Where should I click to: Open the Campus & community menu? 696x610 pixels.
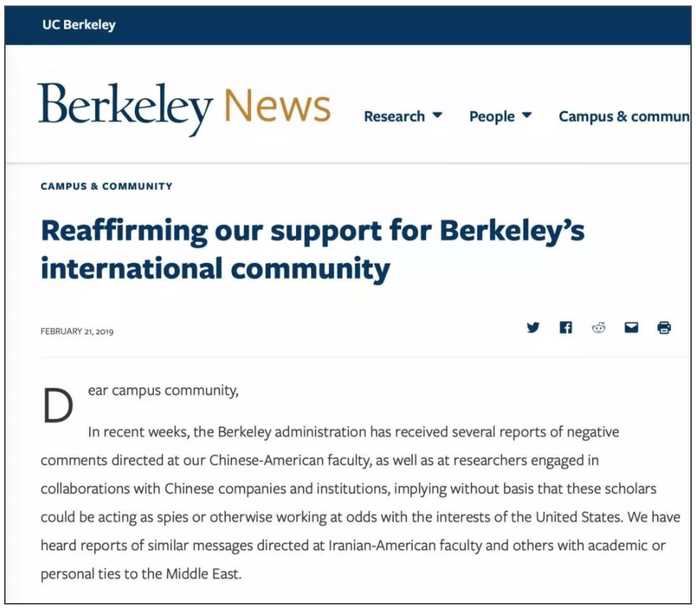[x=624, y=116]
